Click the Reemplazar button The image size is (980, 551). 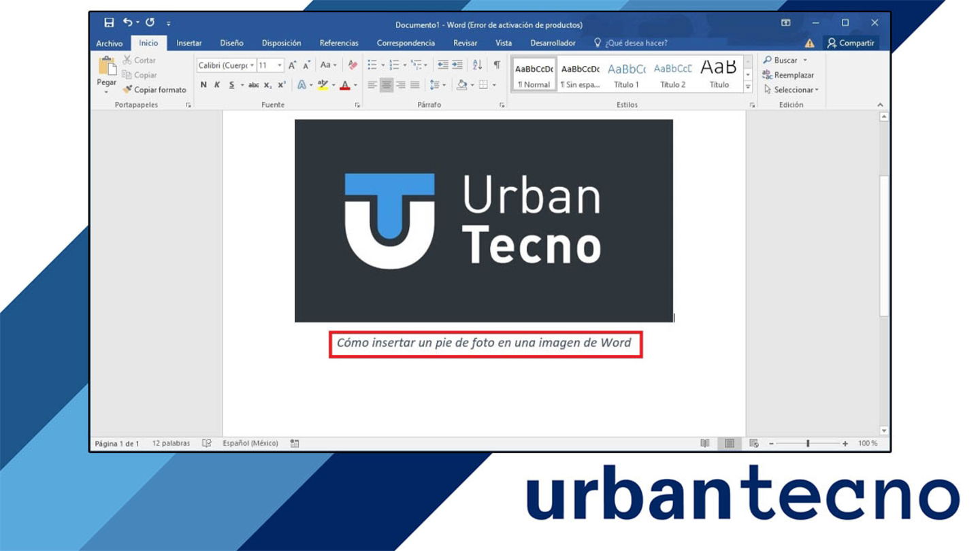[x=788, y=76]
